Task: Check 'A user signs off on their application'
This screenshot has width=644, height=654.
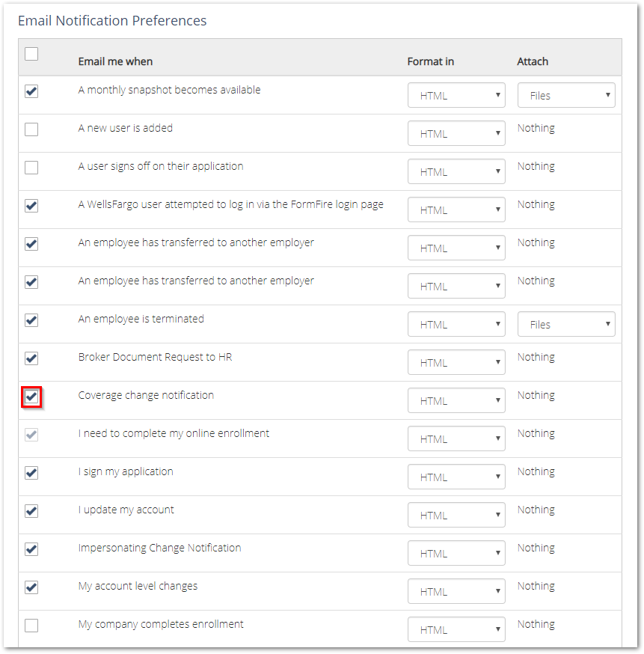Action: coord(31,168)
